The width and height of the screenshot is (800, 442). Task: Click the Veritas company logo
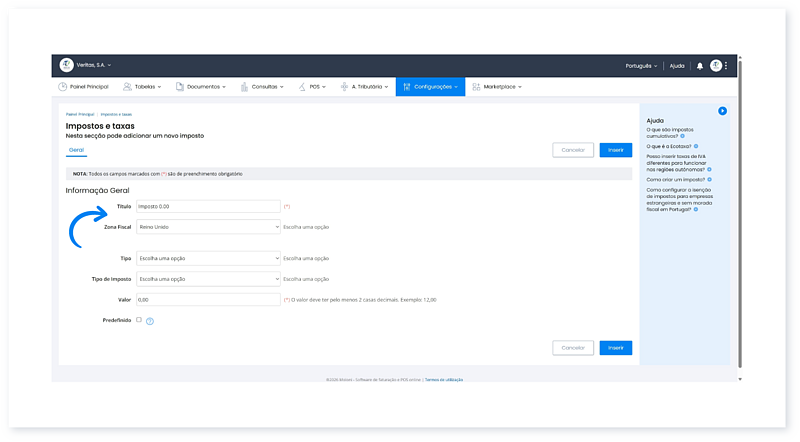[67, 65]
